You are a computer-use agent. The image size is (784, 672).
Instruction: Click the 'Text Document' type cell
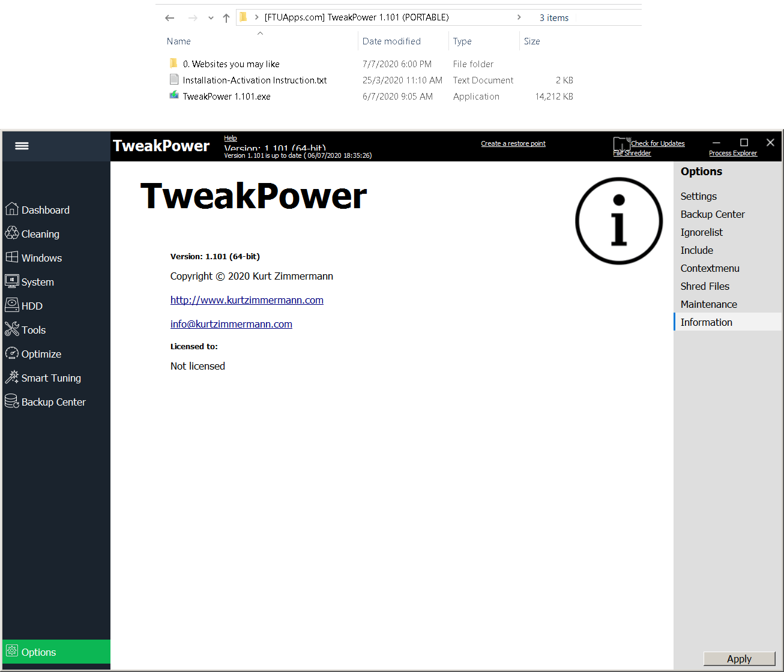[x=483, y=80]
